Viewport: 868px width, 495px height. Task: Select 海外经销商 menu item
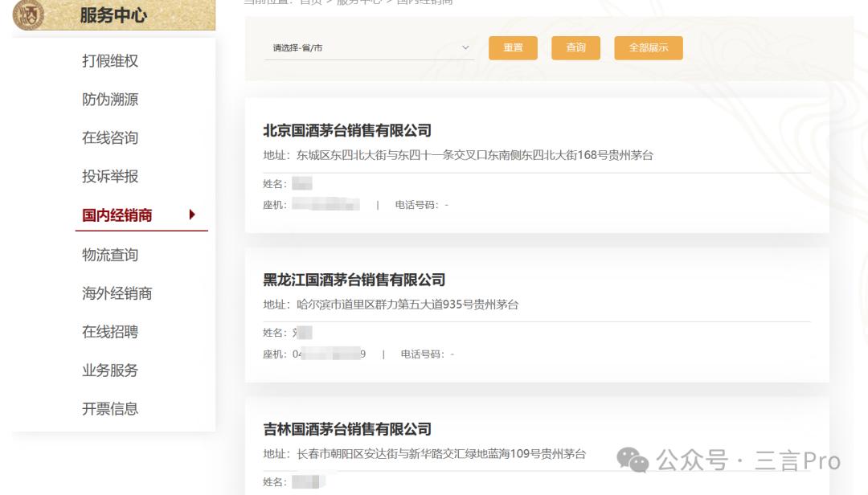point(117,293)
